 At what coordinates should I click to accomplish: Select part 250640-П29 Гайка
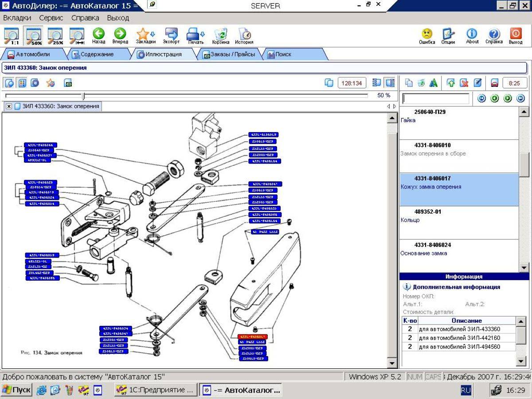(458, 123)
